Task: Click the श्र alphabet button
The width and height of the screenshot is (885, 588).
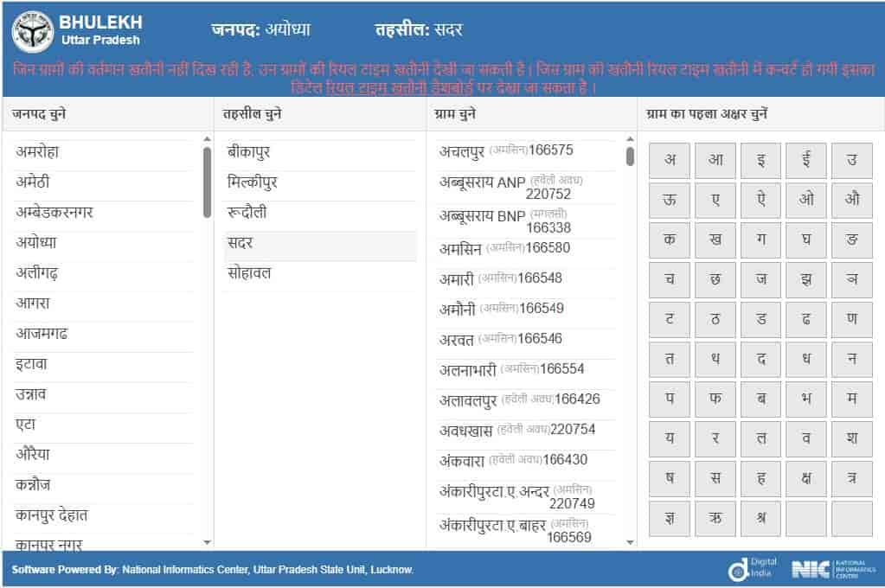Action: pyautogui.click(x=760, y=519)
